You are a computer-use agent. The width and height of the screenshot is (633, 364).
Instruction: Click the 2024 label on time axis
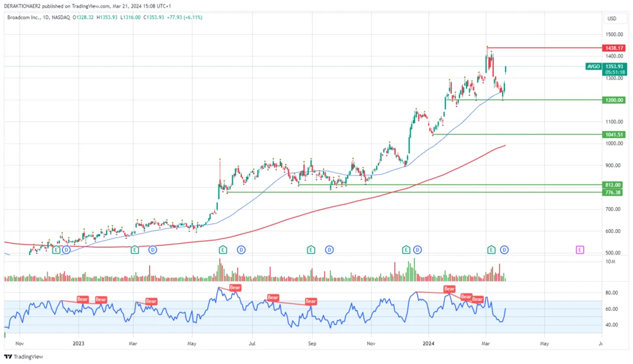[429, 343]
